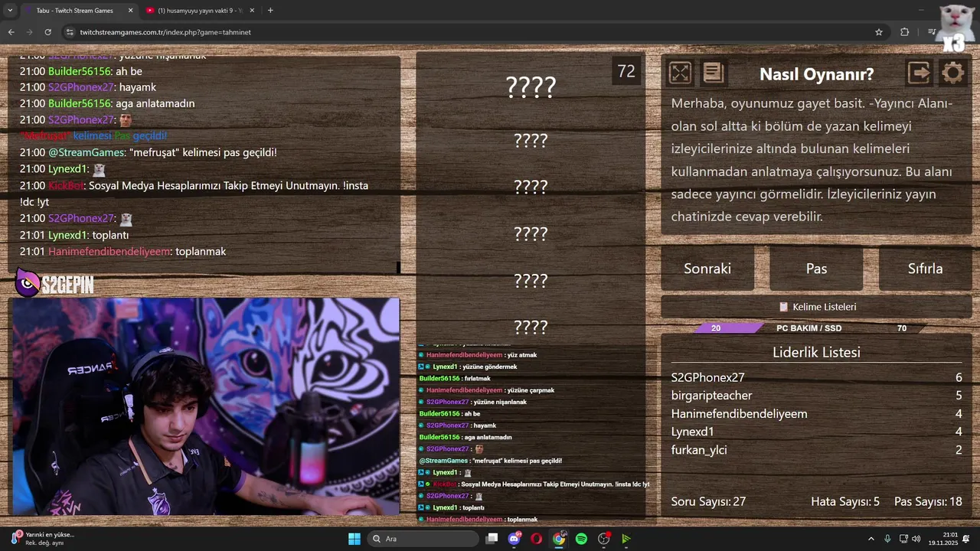Open browser extensions puzzle icon
The width and height of the screenshot is (980, 551).
click(x=905, y=32)
